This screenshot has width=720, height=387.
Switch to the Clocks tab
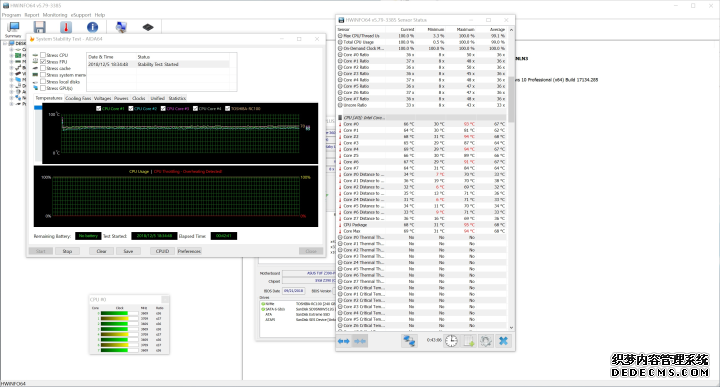[x=139, y=98]
